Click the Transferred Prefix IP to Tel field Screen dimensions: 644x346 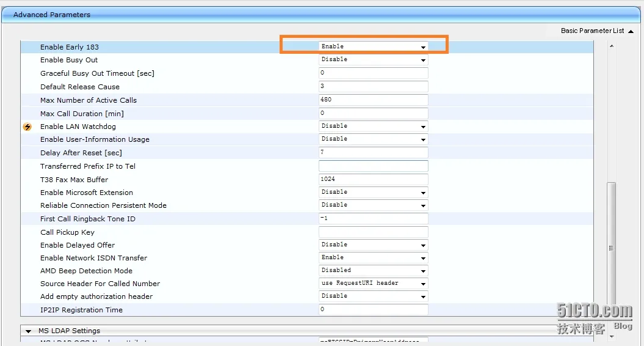point(374,166)
